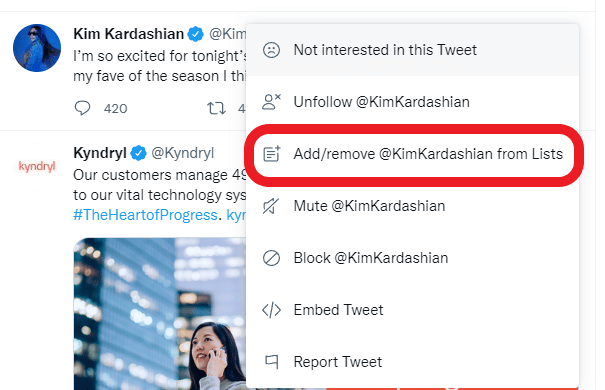Choose Unfollow @KimKardashian from menu
The width and height of the screenshot is (605, 390).
click(412, 102)
